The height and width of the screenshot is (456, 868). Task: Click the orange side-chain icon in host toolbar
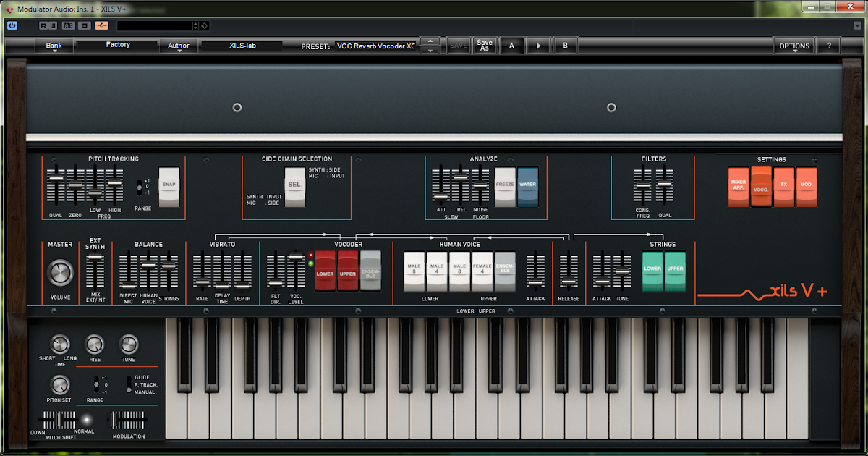coord(101,25)
